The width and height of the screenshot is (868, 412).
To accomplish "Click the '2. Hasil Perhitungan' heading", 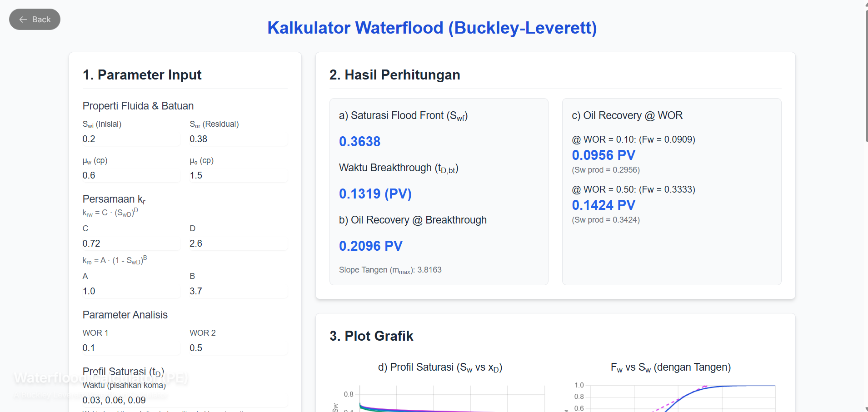I will (395, 74).
